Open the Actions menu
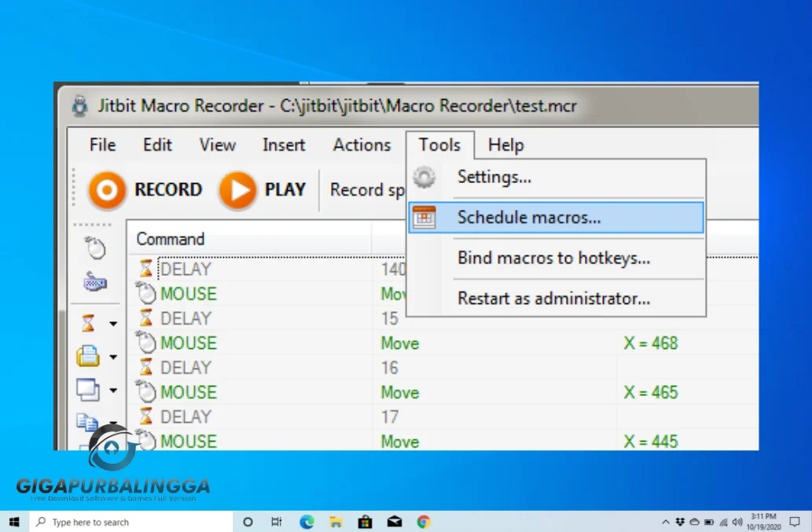 pyautogui.click(x=361, y=145)
